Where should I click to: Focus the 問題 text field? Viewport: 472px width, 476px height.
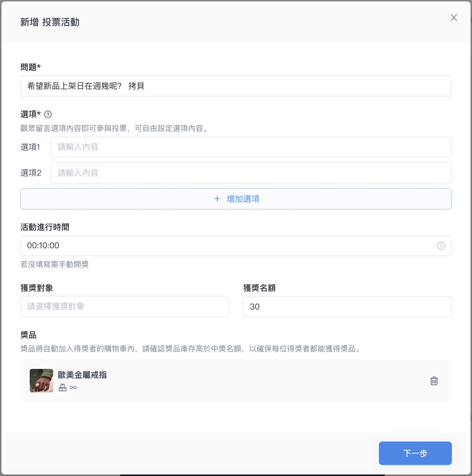pos(236,86)
